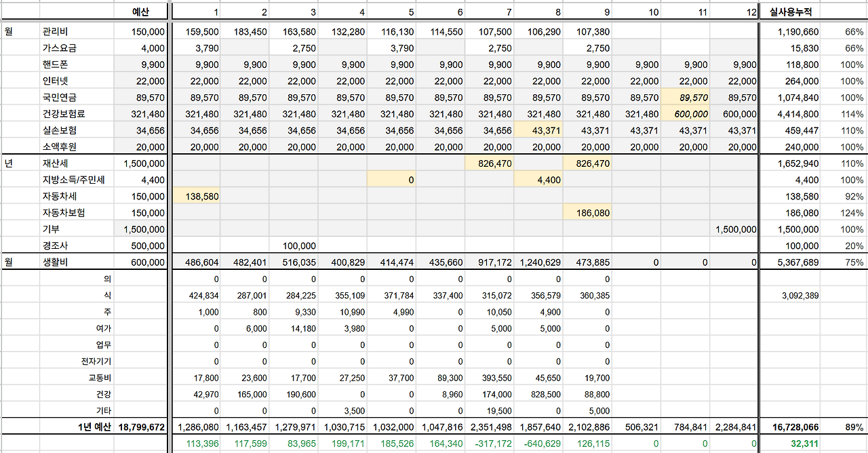Select 관리비 cell 183,450
Image resolution: width=868 pixels, height=453 pixels.
coord(250,32)
